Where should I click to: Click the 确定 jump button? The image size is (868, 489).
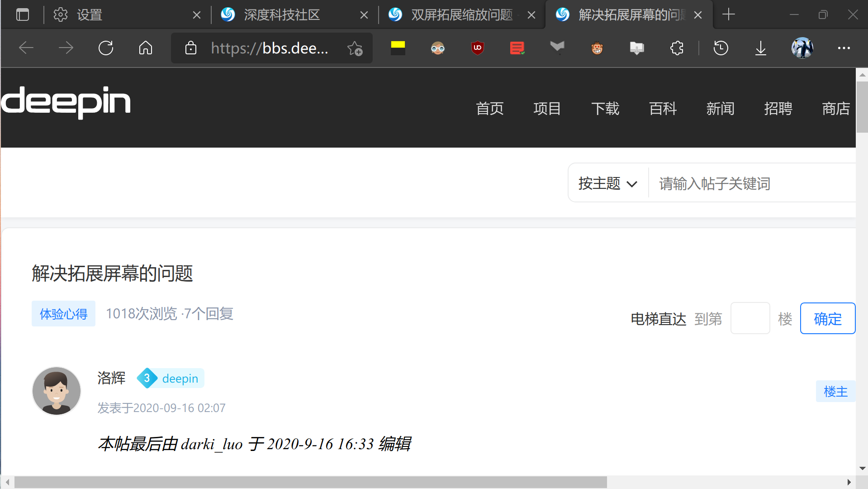(x=827, y=318)
